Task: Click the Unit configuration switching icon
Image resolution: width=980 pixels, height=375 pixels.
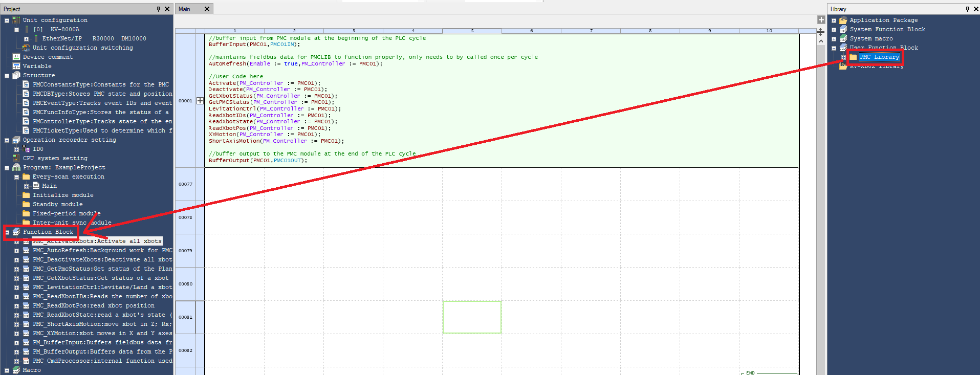Action: click(x=26, y=48)
